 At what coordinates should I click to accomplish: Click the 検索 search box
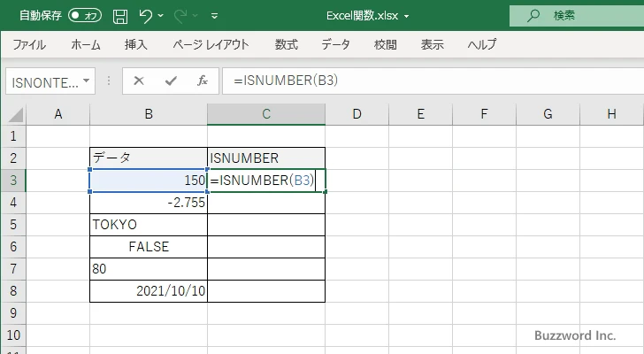click(x=577, y=16)
